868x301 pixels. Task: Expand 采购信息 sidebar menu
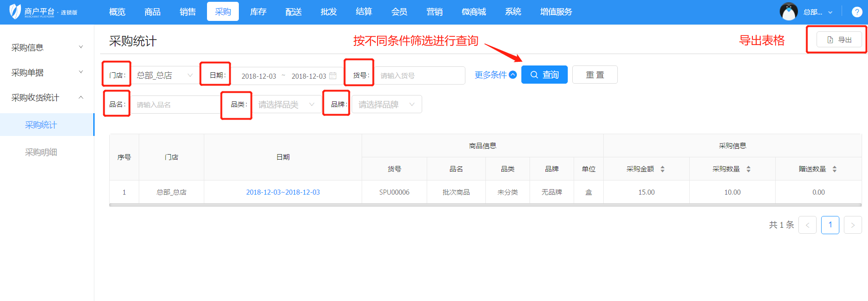coord(47,48)
